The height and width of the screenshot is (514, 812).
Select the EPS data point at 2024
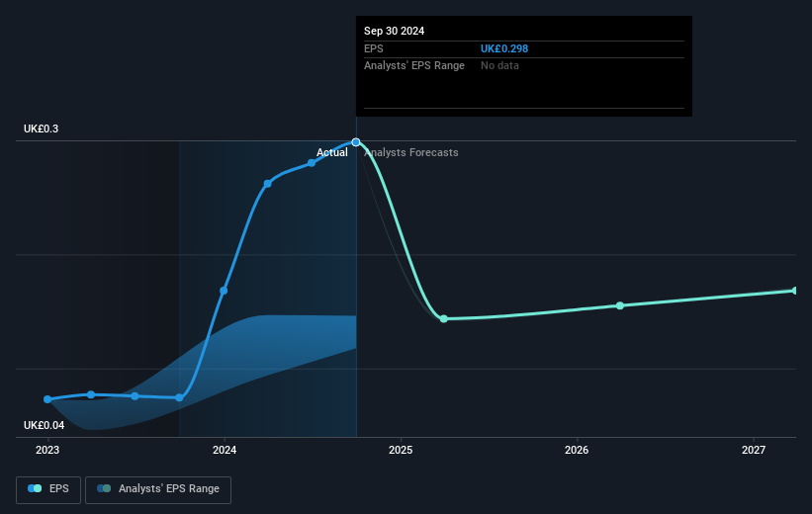click(224, 291)
